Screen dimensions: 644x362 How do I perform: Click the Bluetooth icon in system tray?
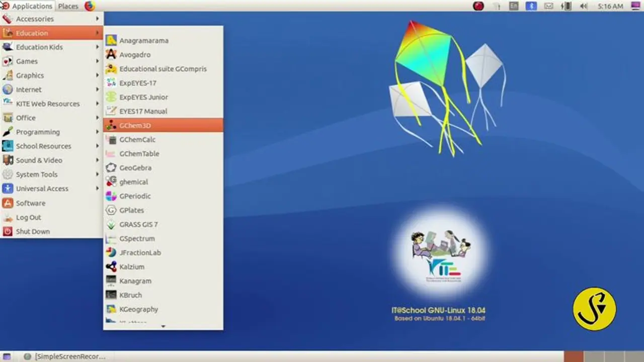click(x=531, y=6)
